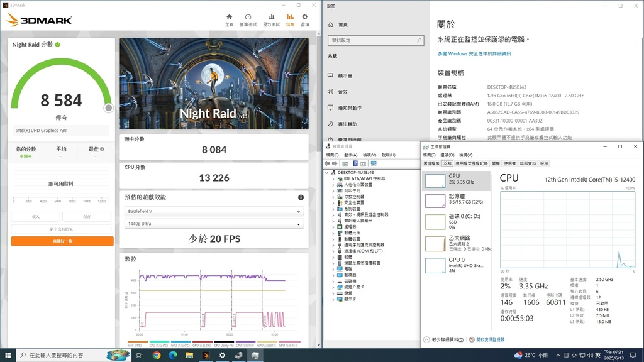
Task: Click the 專注輔助 moon icon in Settings
Action: [x=330, y=124]
